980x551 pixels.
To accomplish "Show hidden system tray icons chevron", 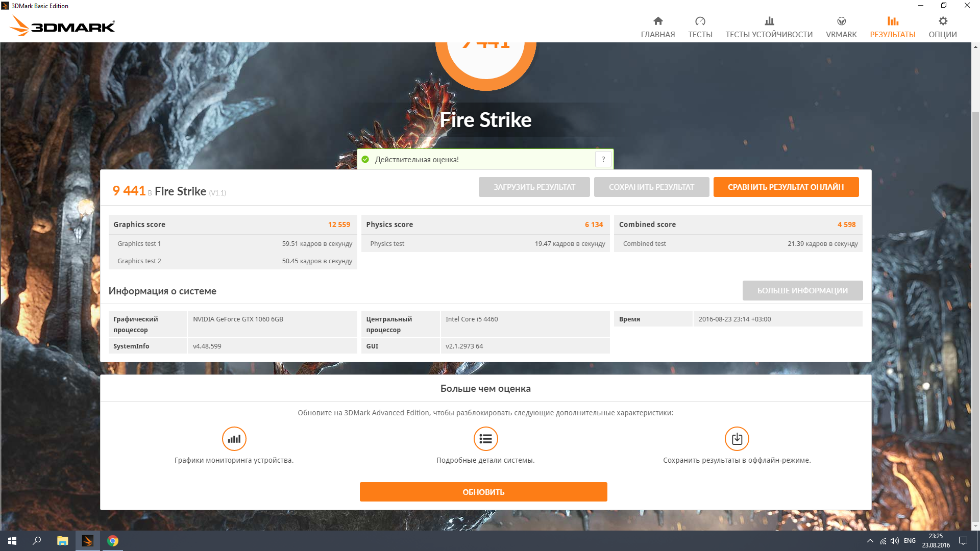I will click(870, 541).
